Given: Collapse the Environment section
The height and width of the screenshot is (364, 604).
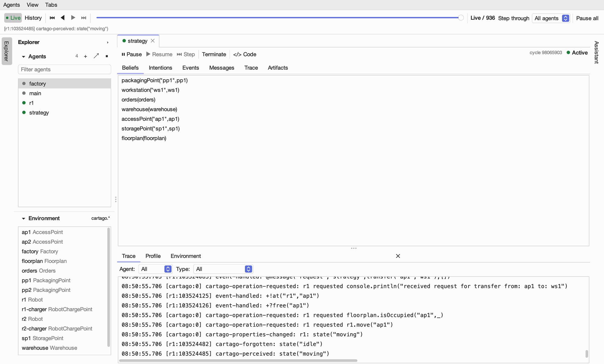Looking at the screenshot, I should pyautogui.click(x=24, y=219).
